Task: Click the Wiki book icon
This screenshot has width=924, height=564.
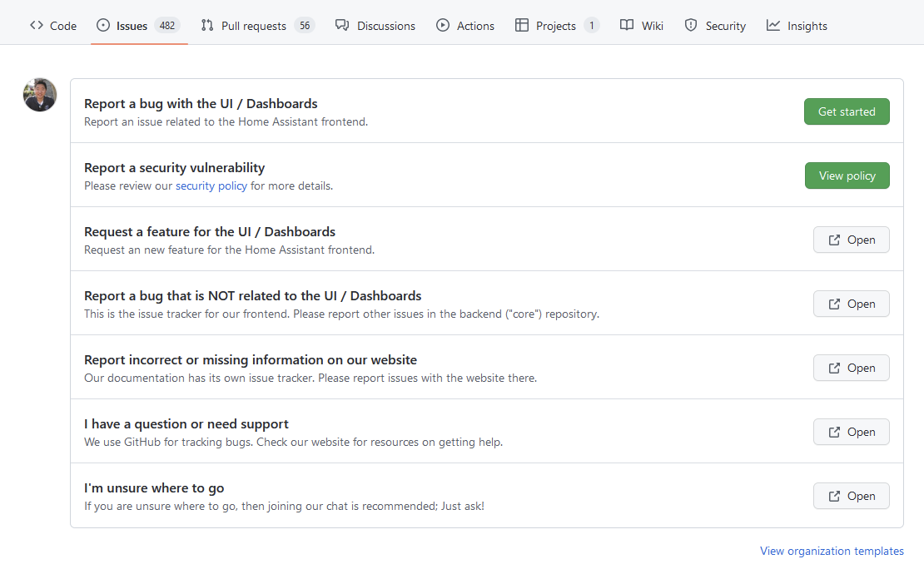Action: (x=627, y=26)
